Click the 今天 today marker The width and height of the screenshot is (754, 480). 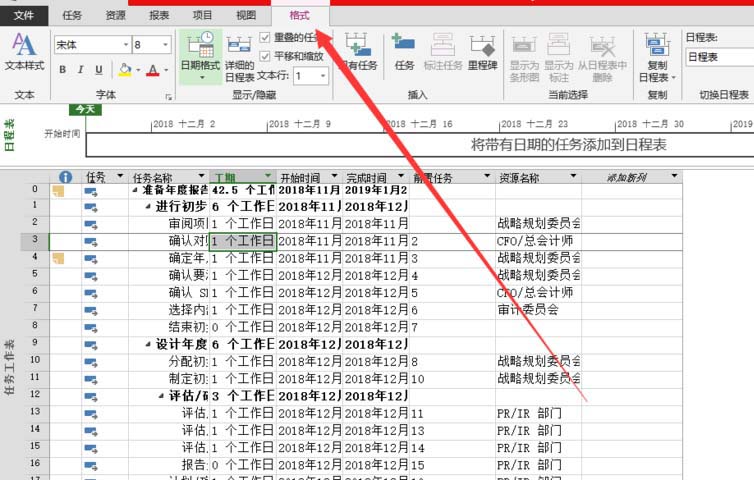(85, 110)
